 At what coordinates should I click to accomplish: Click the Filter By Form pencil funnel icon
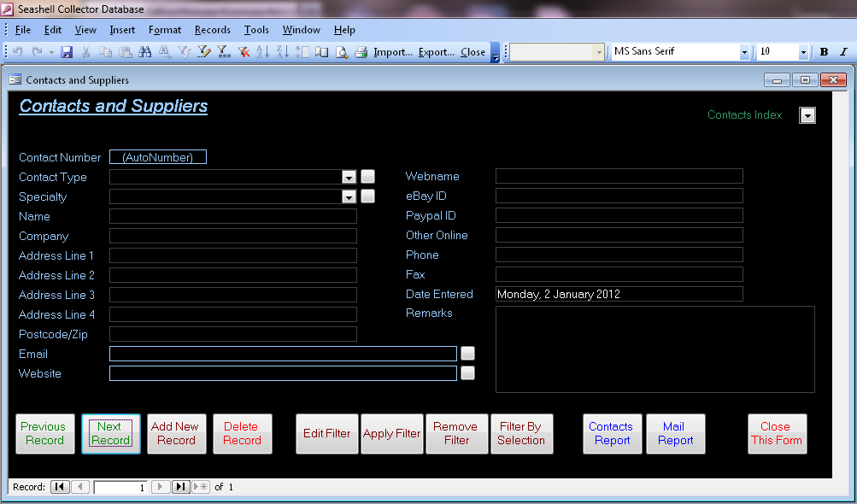coord(204,52)
